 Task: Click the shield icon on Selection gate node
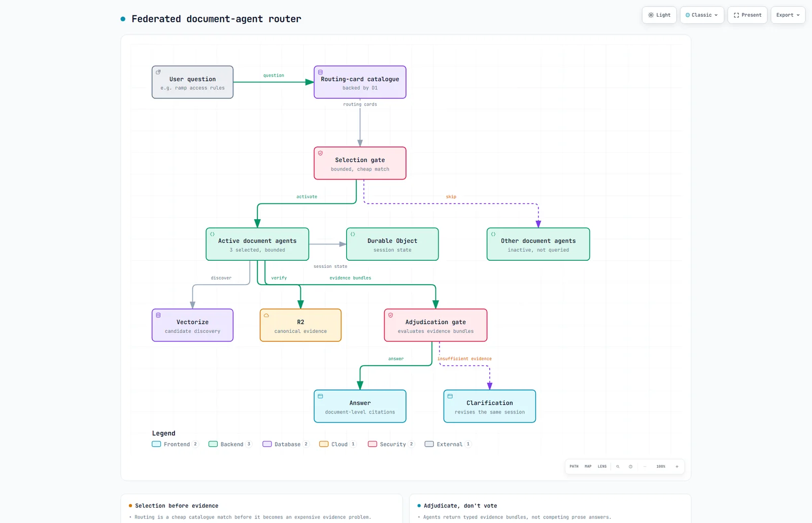click(x=320, y=153)
